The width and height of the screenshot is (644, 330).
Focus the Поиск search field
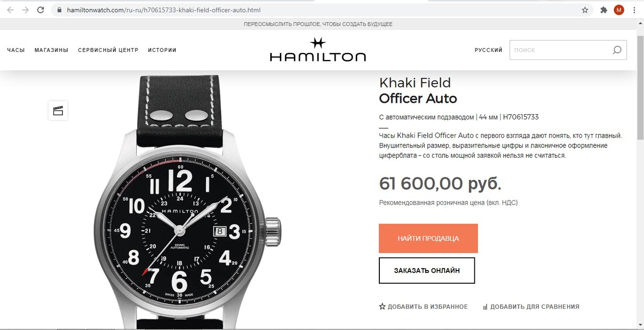560,50
